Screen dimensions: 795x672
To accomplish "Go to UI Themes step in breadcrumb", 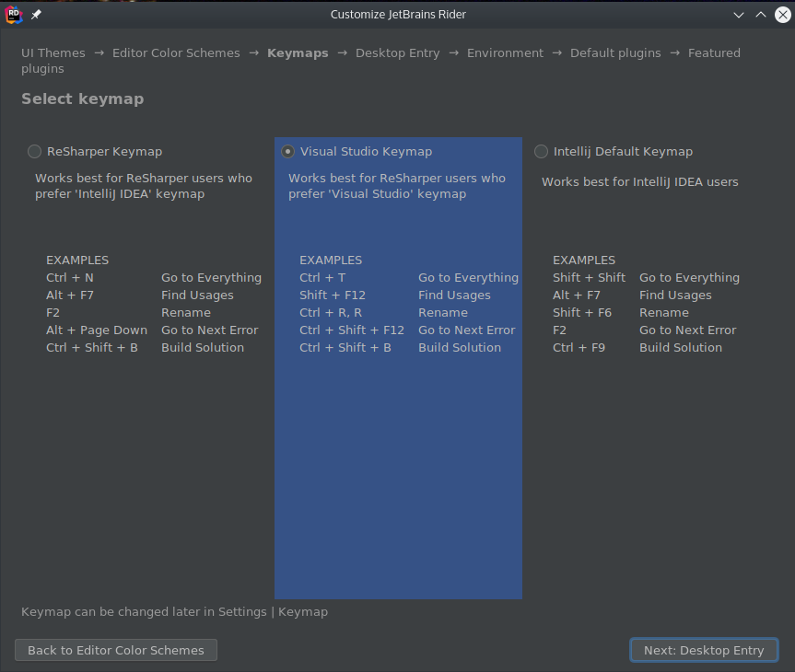I will coord(53,53).
